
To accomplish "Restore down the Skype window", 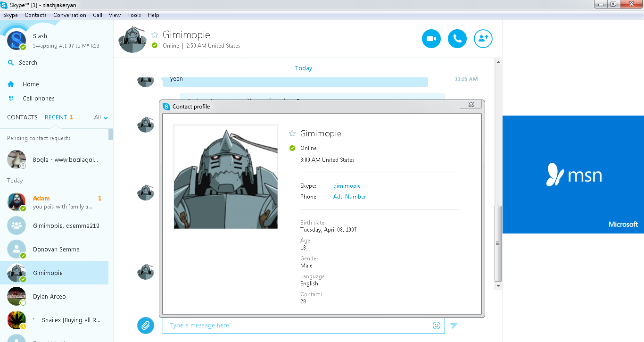I will (613, 4).
